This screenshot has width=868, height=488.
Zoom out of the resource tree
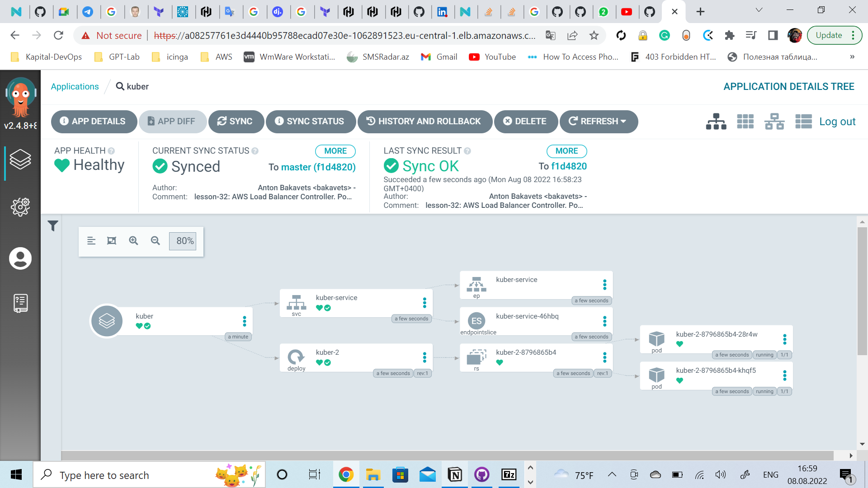(155, 241)
